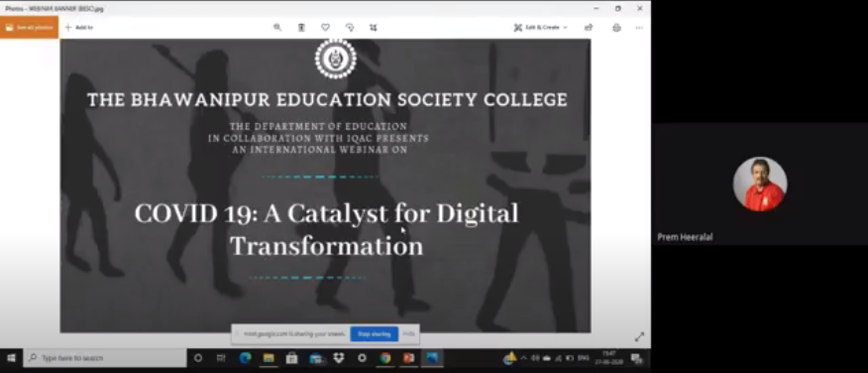Open the Add to menu
The height and width of the screenshot is (373, 868).
point(79,27)
